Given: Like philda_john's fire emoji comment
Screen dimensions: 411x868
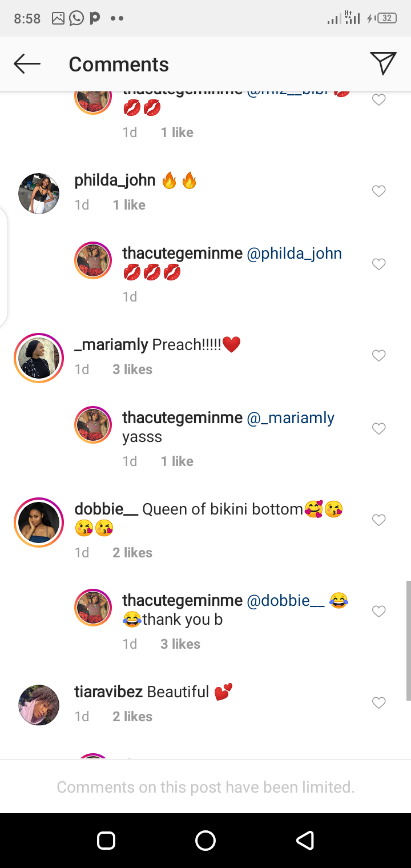Looking at the screenshot, I should click(379, 191).
